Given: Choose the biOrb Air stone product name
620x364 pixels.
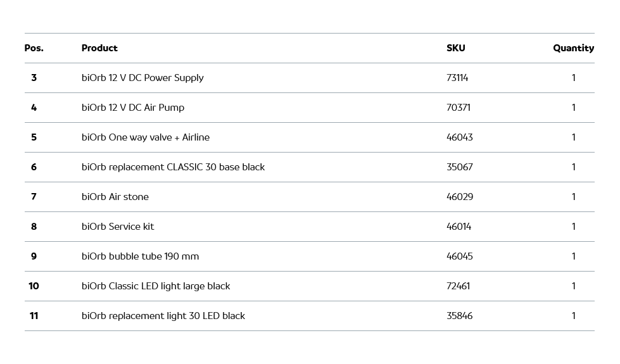Looking at the screenshot, I should tap(115, 197).
